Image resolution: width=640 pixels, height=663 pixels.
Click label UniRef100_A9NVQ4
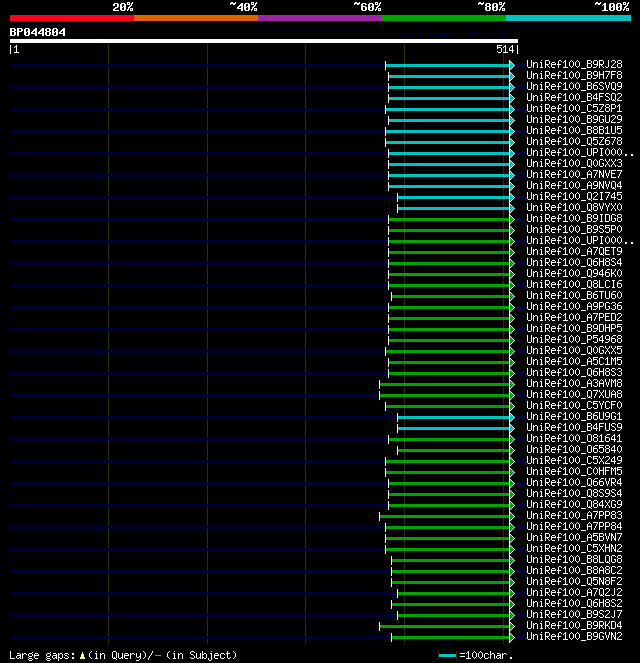[x=574, y=185]
